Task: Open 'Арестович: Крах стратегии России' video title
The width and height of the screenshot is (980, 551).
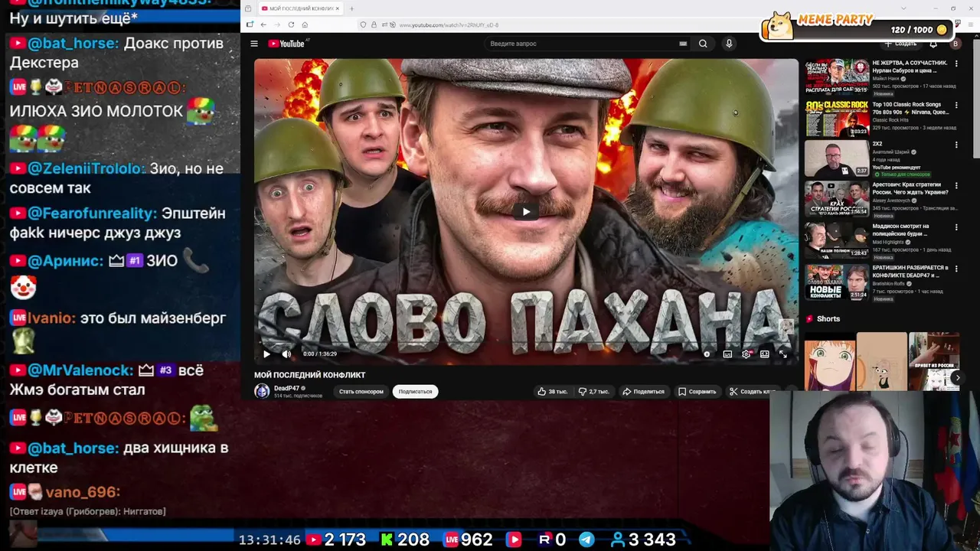Action: point(910,188)
